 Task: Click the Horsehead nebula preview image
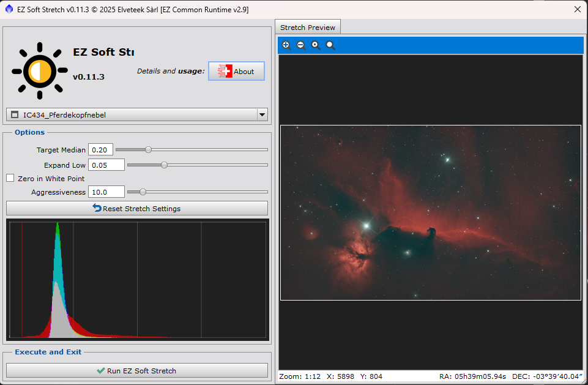coord(430,212)
